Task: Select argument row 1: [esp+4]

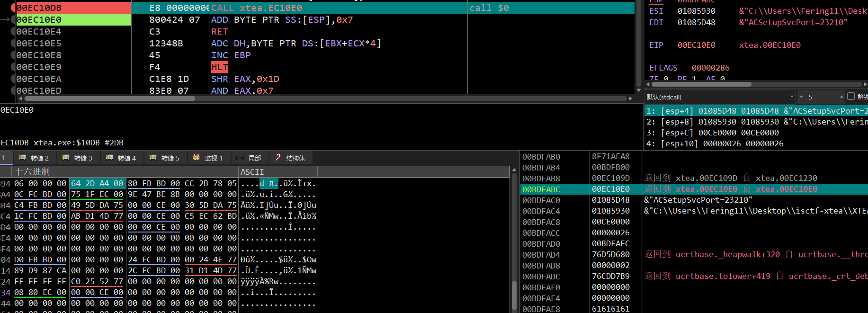Action: [x=756, y=111]
